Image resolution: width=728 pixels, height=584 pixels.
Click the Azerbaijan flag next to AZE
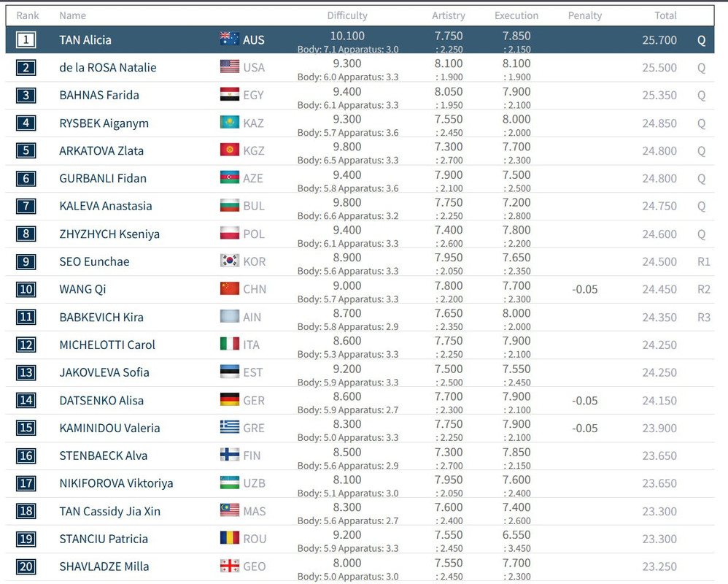[x=229, y=177]
